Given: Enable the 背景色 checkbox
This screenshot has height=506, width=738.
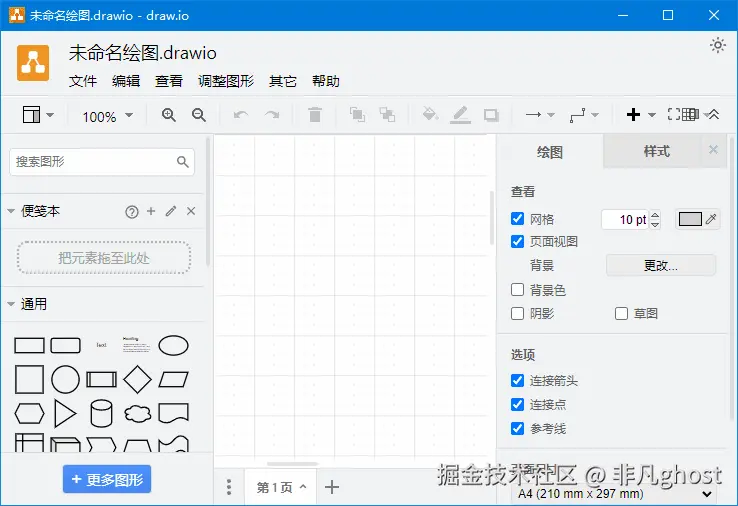Looking at the screenshot, I should pyautogui.click(x=517, y=289).
